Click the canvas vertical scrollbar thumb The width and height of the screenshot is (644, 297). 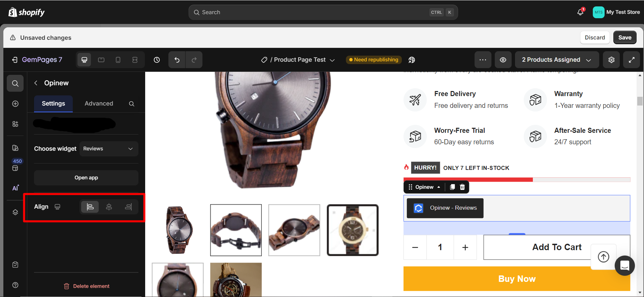point(640,101)
